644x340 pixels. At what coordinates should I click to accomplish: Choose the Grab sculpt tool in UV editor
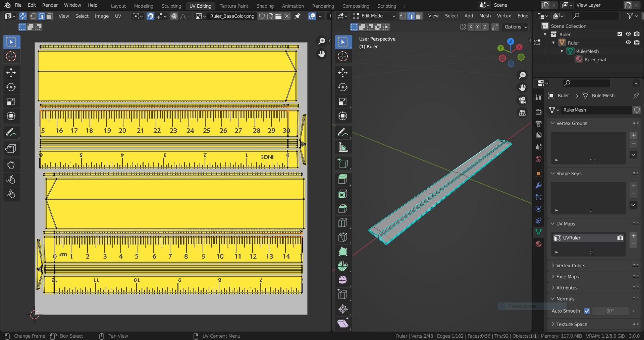[11, 165]
